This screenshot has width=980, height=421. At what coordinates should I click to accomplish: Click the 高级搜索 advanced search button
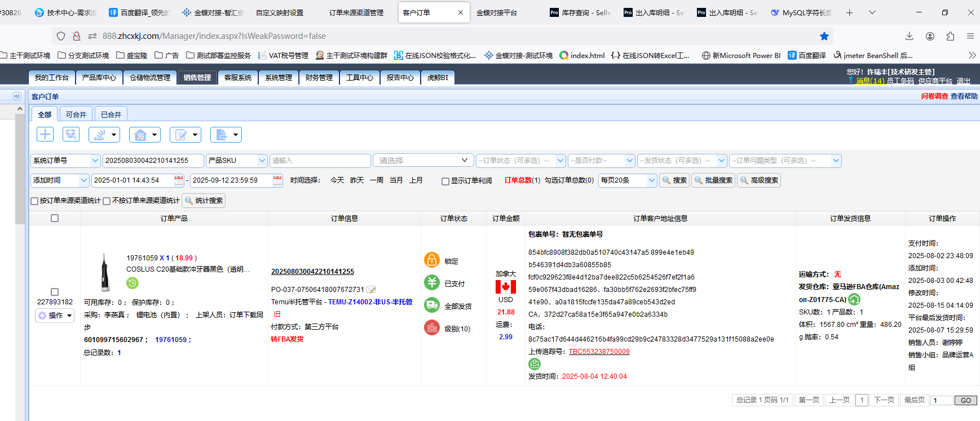pyautogui.click(x=759, y=180)
